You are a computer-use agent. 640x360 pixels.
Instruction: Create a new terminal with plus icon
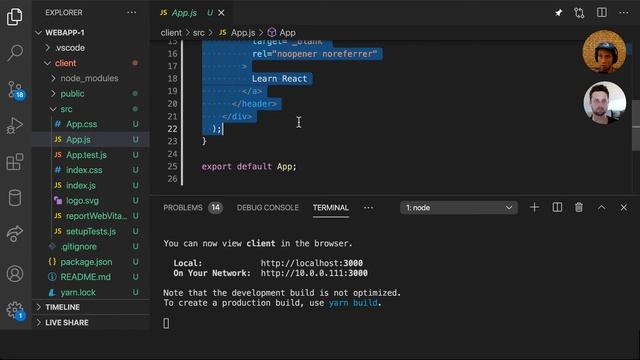pyautogui.click(x=534, y=207)
